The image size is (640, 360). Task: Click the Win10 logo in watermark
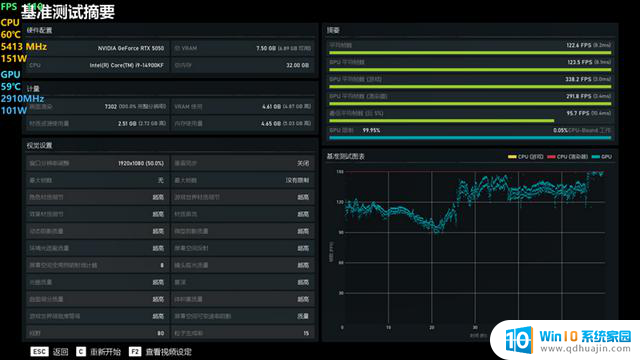tap(519, 340)
